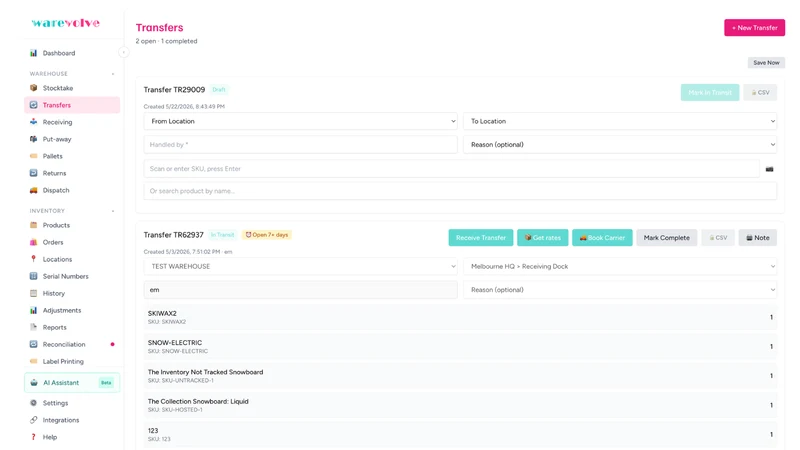The width and height of the screenshot is (800, 450).
Task: Click the camera scan icon beside SKU field
Action: pos(769,169)
